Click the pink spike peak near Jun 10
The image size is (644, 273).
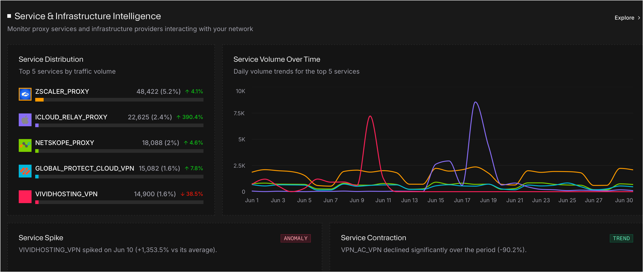coord(370,116)
